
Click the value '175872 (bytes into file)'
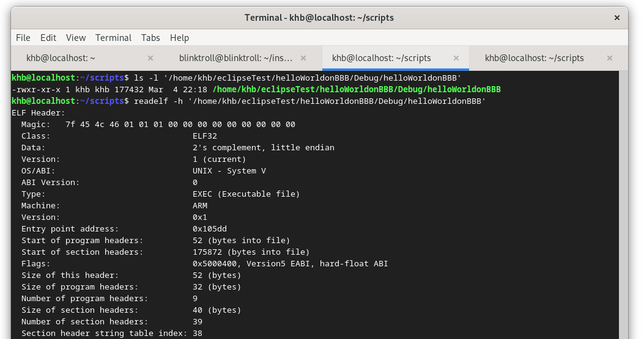click(251, 252)
